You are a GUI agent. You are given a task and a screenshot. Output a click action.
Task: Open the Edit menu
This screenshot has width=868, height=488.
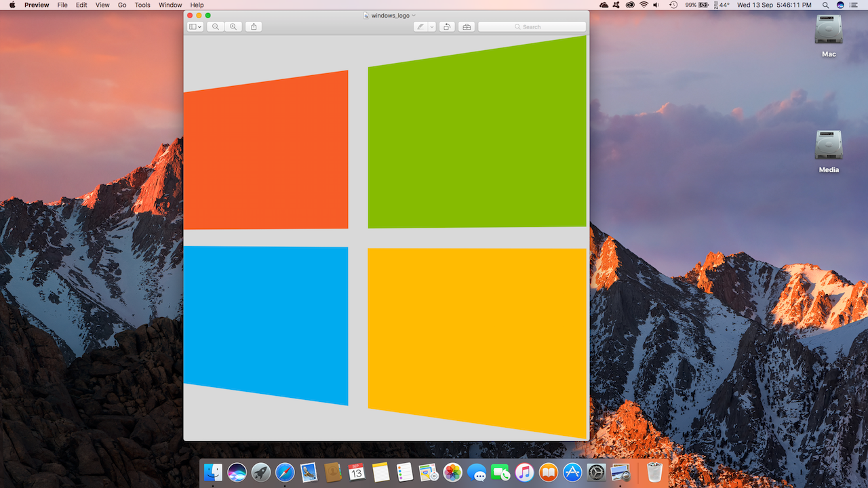81,5
